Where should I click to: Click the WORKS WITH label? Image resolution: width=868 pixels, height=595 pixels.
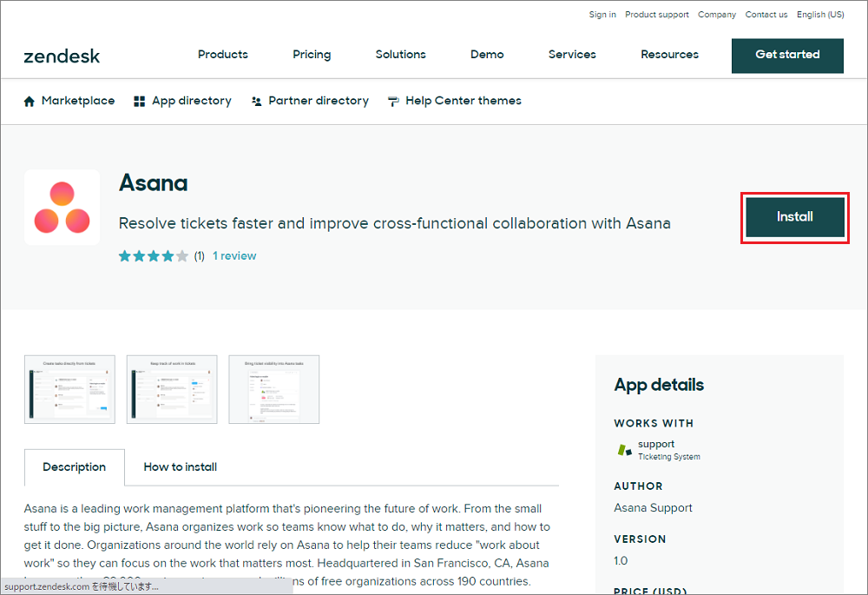[x=654, y=423]
